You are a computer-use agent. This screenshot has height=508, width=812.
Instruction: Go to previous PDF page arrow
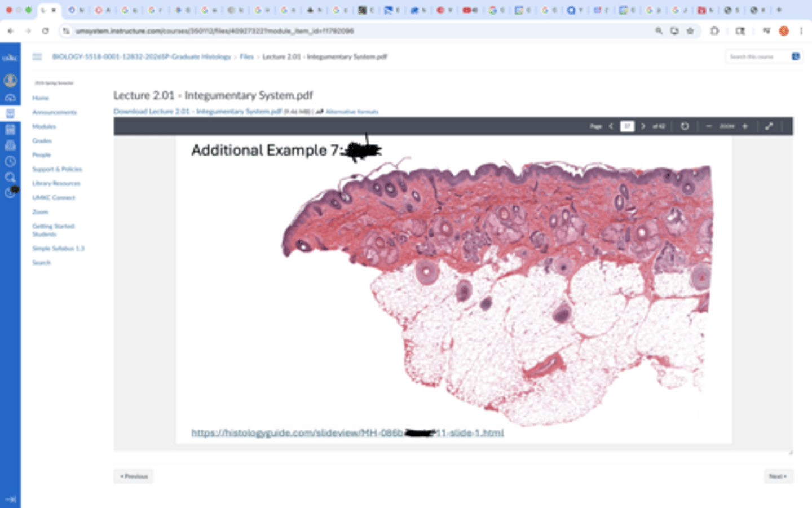pyautogui.click(x=611, y=126)
